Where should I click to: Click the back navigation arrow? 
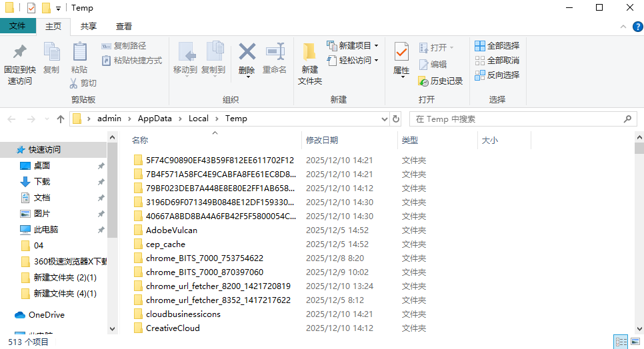tap(11, 119)
